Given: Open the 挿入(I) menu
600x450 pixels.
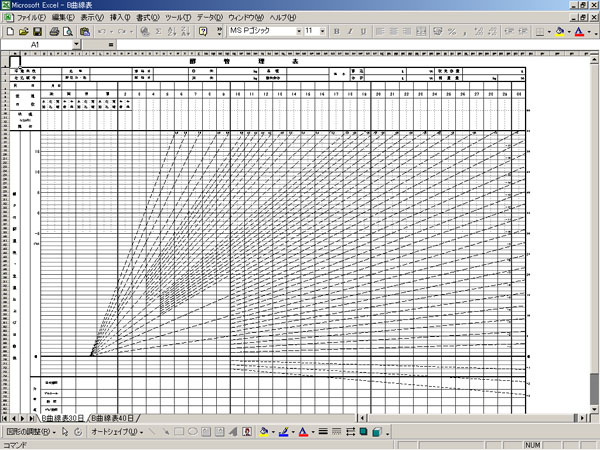Looking at the screenshot, I should (120, 18).
